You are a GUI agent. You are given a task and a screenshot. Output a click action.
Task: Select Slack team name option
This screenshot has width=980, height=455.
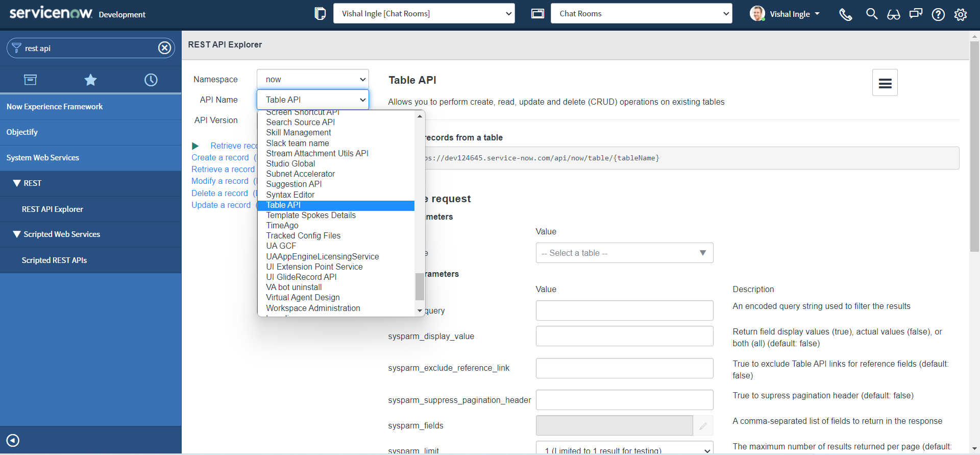coord(336,143)
